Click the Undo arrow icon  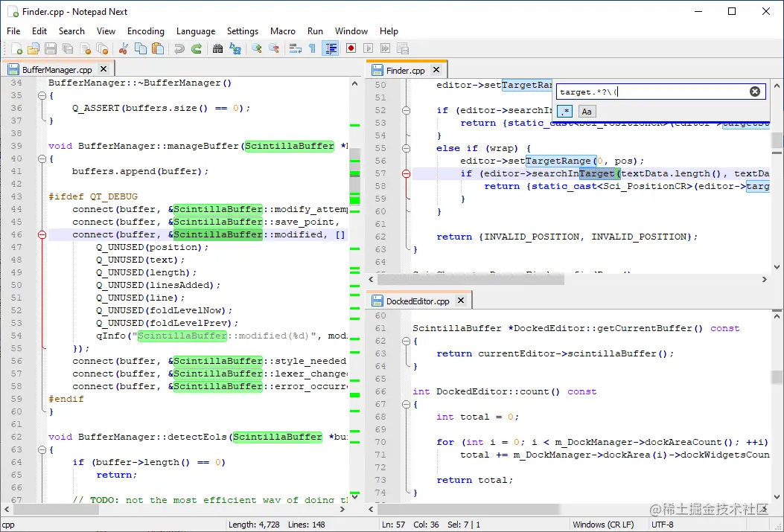[x=179, y=48]
